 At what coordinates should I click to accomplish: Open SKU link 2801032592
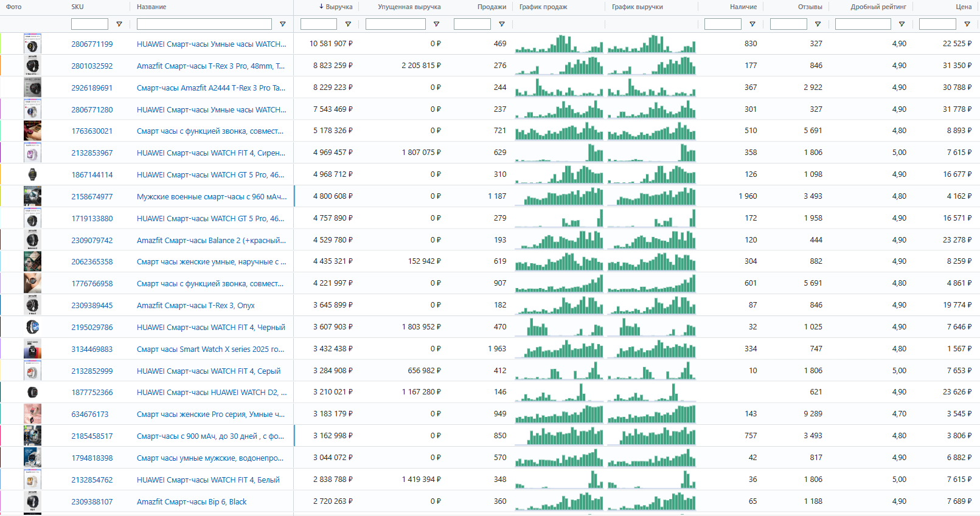pyautogui.click(x=92, y=66)
